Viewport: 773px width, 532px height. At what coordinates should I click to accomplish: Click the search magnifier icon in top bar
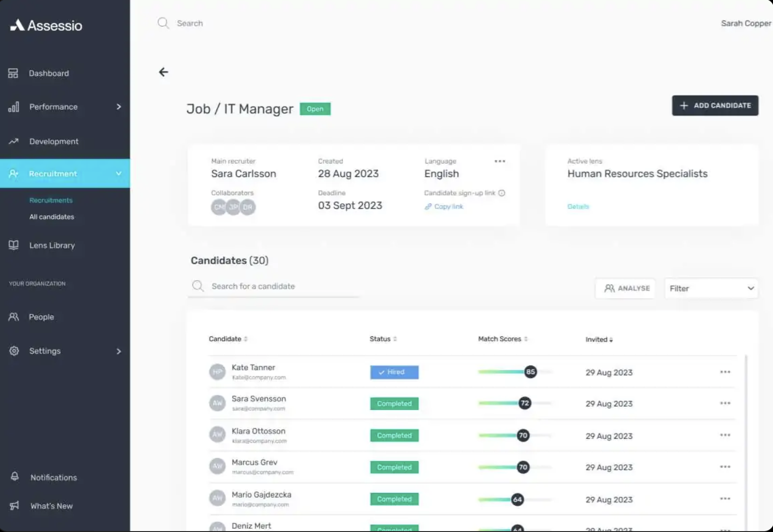pyautogui.click(x=163, y=23)
